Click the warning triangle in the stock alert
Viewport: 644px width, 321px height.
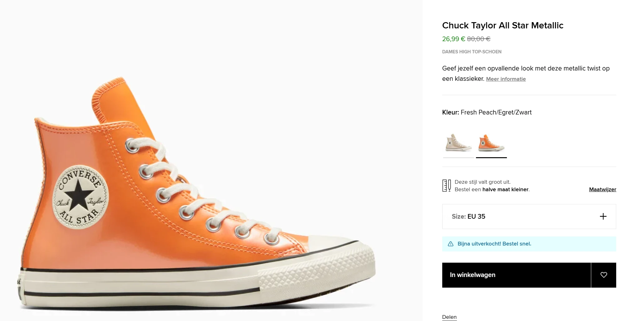point(450,244)
